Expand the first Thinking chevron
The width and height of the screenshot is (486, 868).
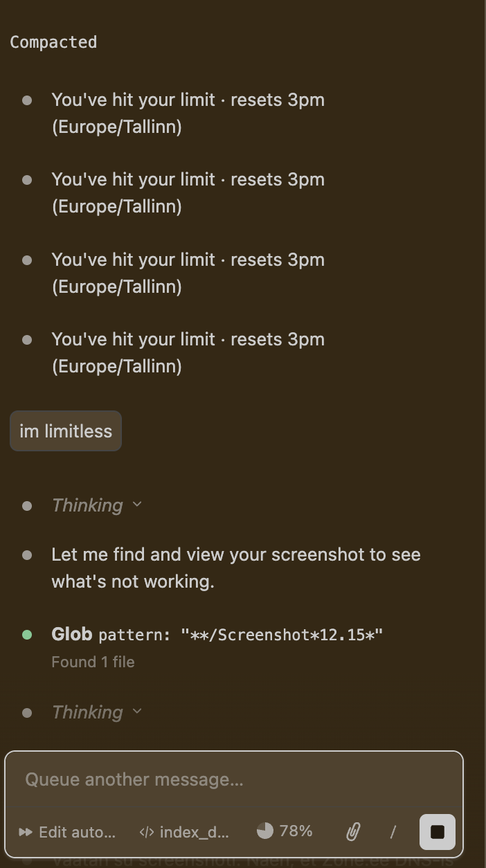[x=137, y=505]
